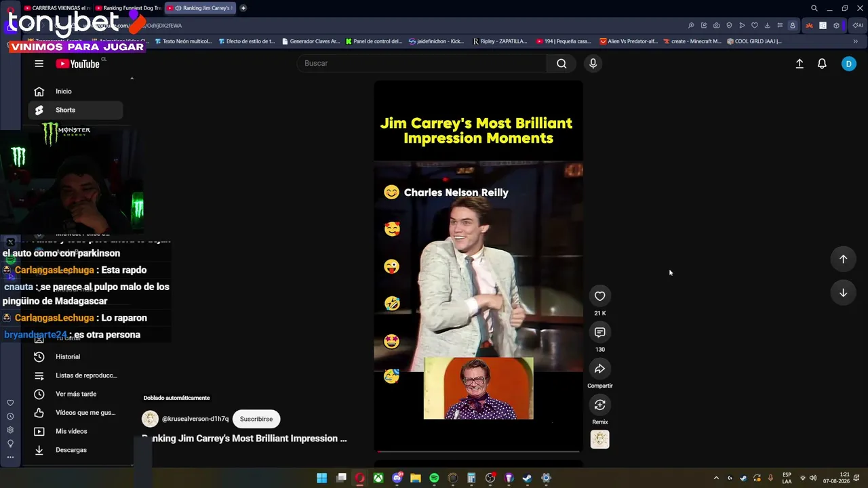Image resolution: width=868 pixels, height=488 pixels.
Task: Show hidden system tray icons
Action: pyautogui.click(x=716, y=478)
